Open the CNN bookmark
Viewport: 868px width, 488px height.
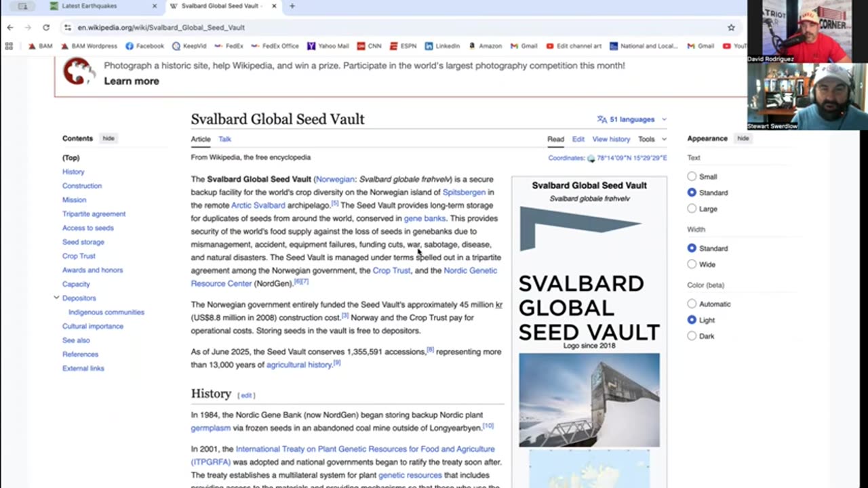tap(369, 46)
